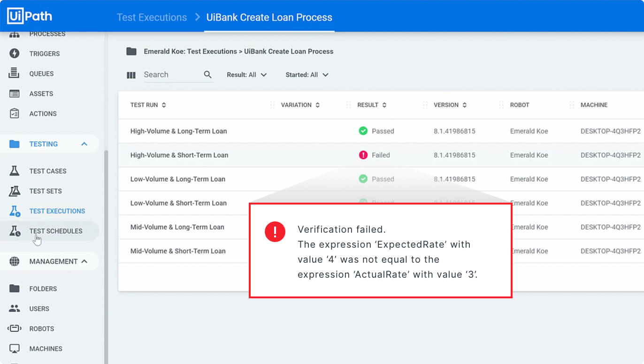Screen dimensions: 644x364
Task: Open Low-Volume & Long-Term Loan test run
Action: [x=178, y=179]
